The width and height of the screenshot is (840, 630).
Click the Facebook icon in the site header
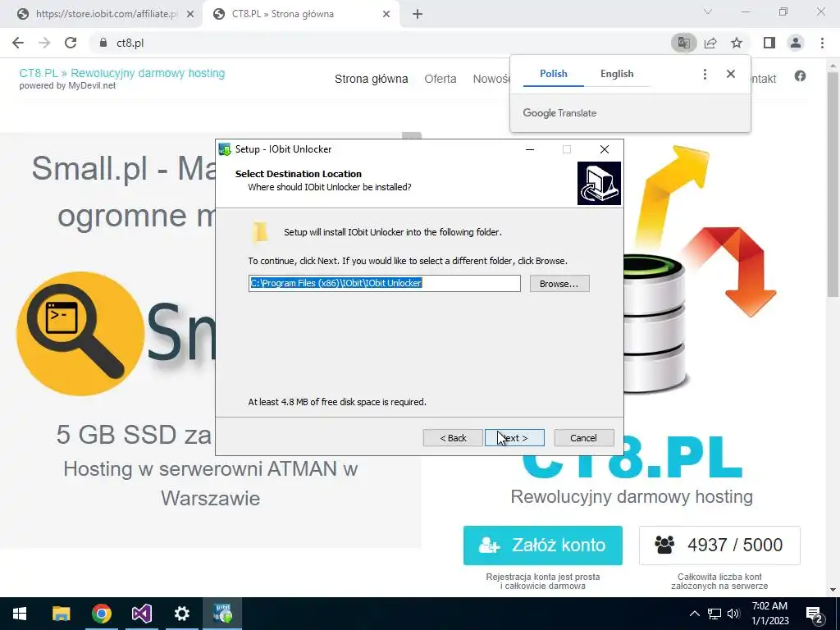pos(800,76)
